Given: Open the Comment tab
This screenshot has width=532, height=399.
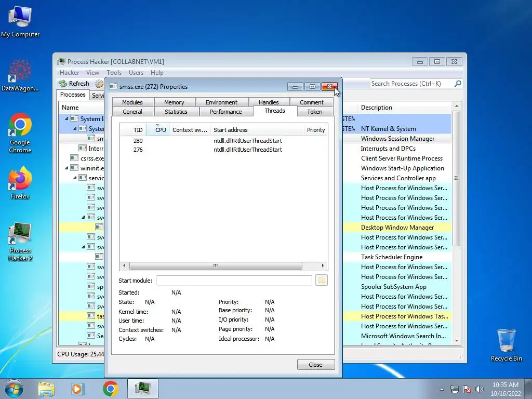Looking at the screenshot, I should 312,102.
